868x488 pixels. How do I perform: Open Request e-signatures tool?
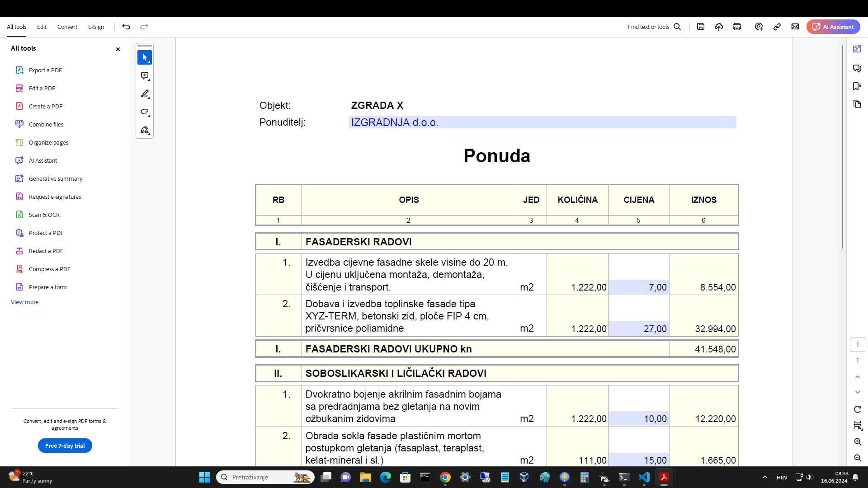point(55,197)
